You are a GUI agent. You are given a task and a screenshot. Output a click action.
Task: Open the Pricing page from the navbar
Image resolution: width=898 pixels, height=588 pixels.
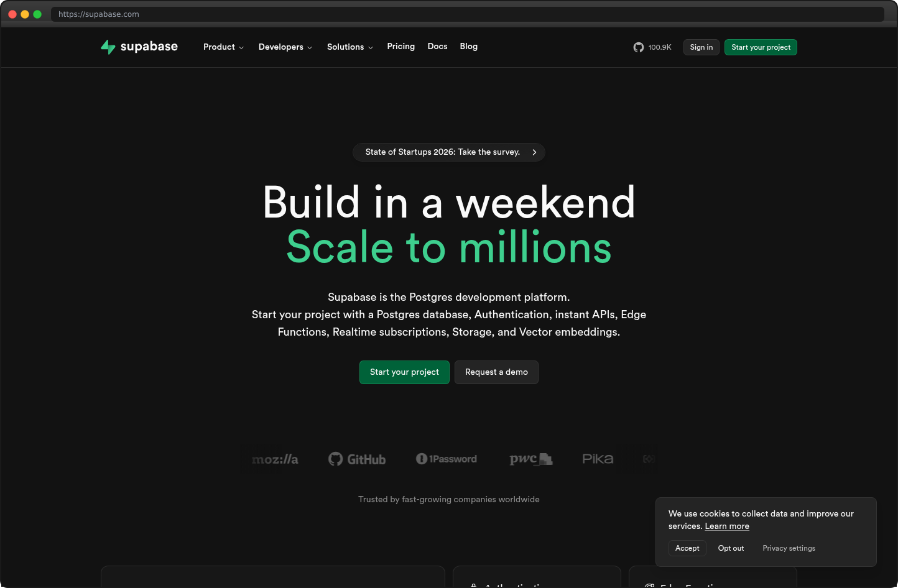[400, 47]
